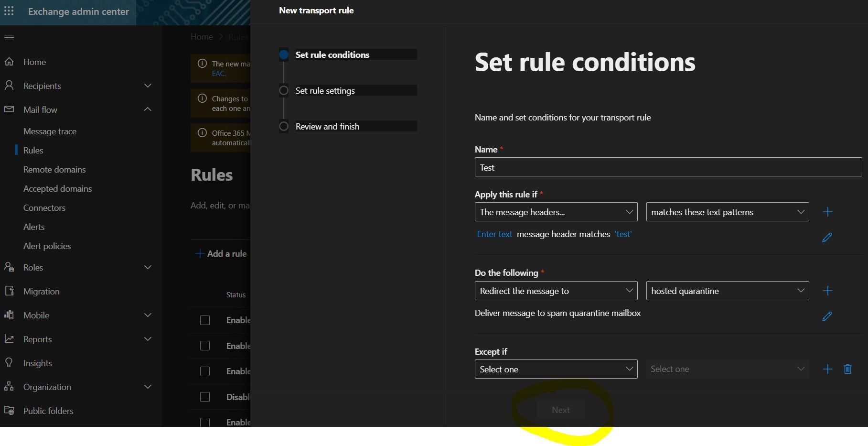The width and height of the screenshot is (868, 446).
Task: Open 'The message headers...' dropdown
Action: click(x=556, y=212)
